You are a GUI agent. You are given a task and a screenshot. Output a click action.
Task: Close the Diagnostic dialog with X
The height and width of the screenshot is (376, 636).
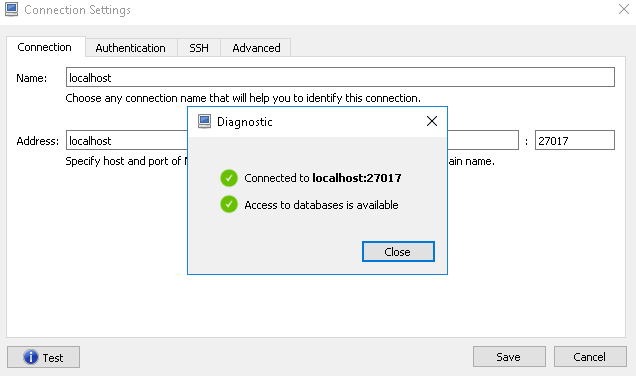click(x=432, y=121)
